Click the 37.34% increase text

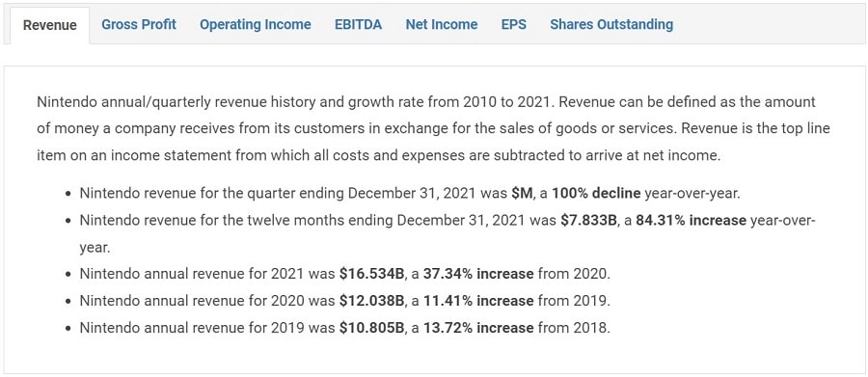(478, 274)
